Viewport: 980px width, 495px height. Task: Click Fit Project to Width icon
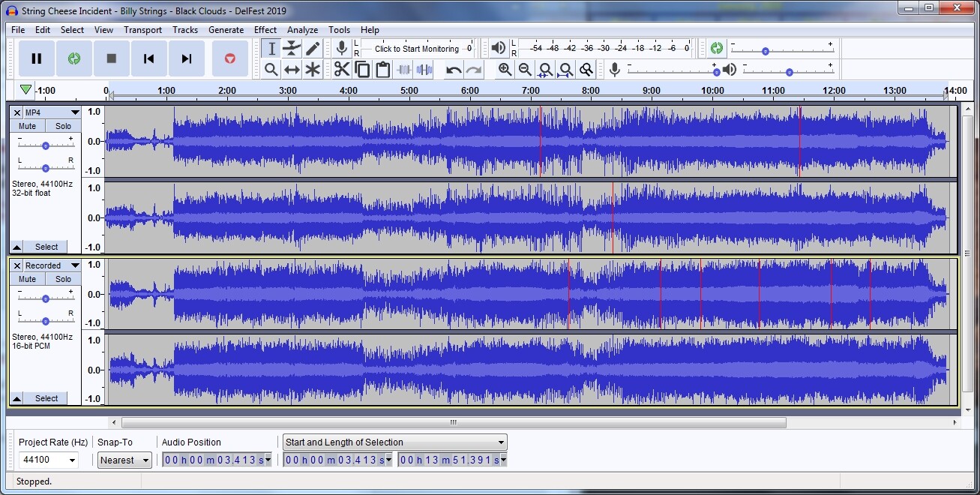(566, 70)
